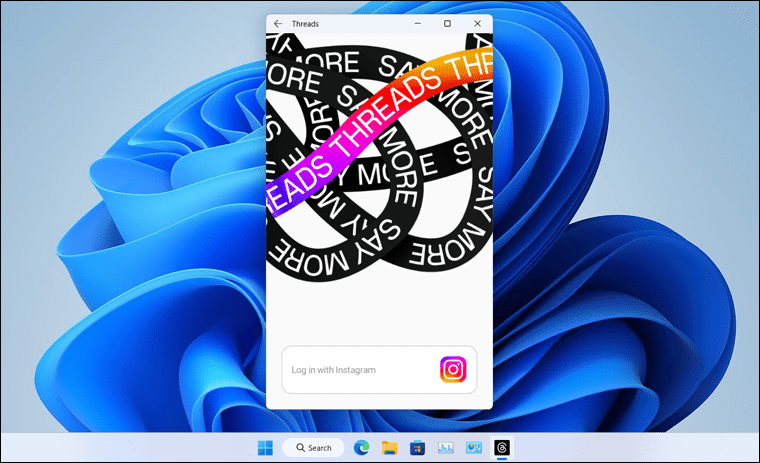Image resolution: width=760 pixels, height=463 pixels.
Task: Open Microsoft Store from taskbar
Action: tap(417, 448)
